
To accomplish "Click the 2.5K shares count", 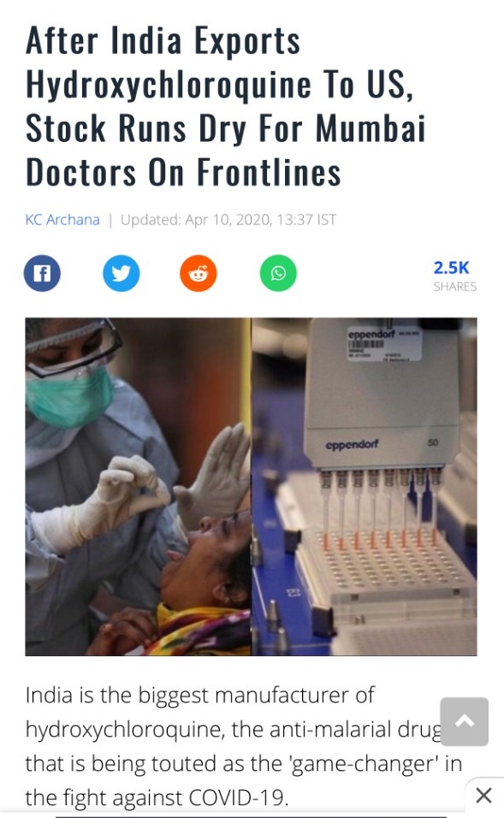I will pyautogui.click(x=451, y=268).
